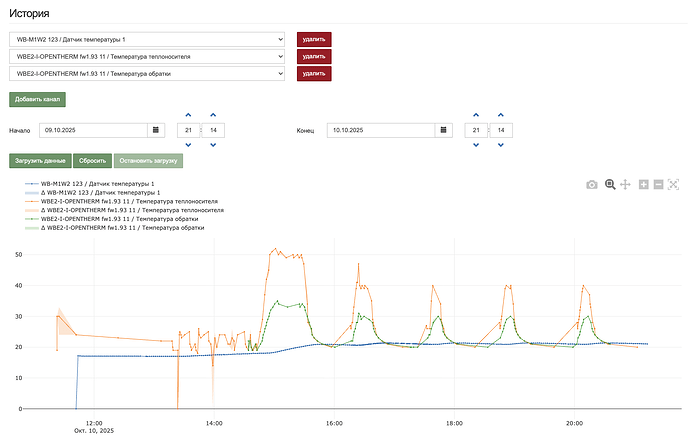
Task: Select the Zoom magnifier tool on chart
Action: (609, 185)
